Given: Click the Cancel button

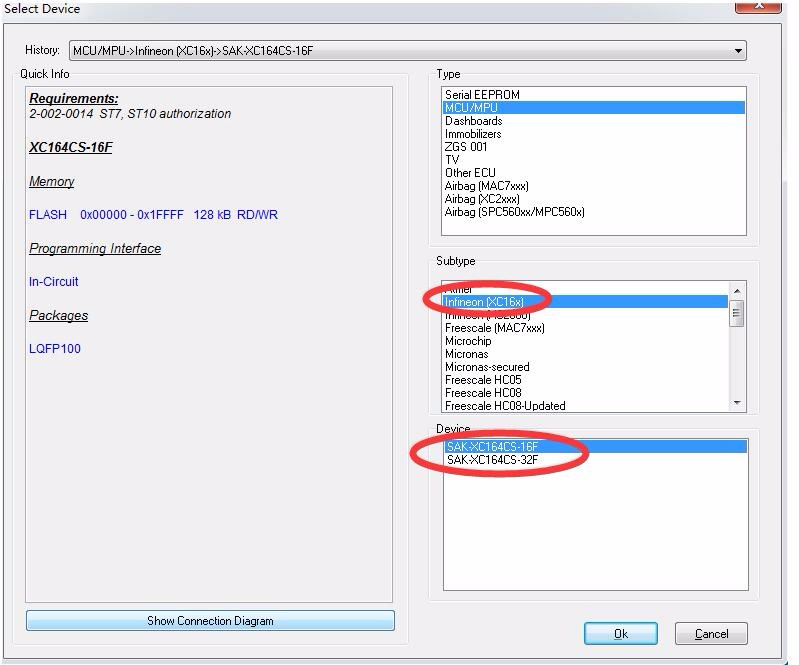Looking at the screenshot, I should [x=711, y=633].
